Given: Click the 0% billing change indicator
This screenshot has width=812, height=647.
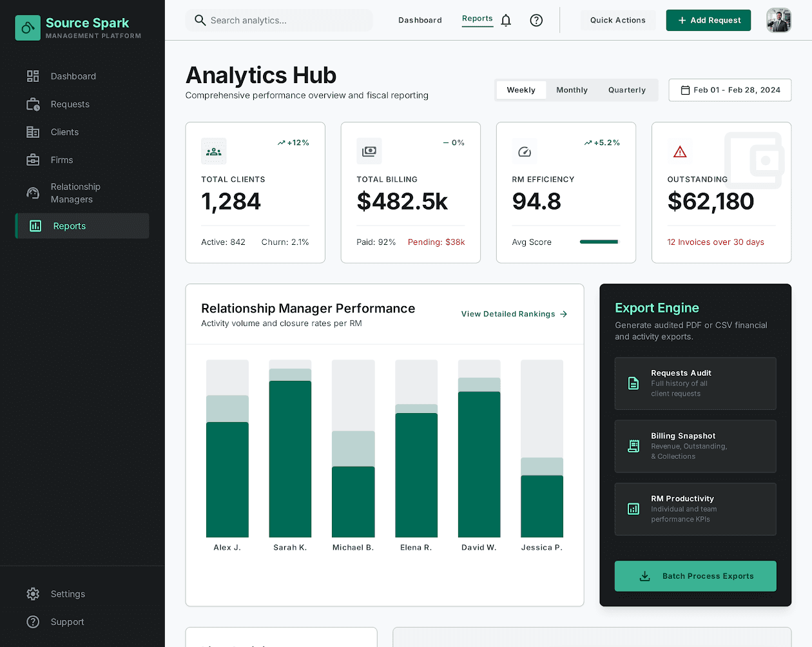Looking at the screenshot, I should (x=454, y=142).
